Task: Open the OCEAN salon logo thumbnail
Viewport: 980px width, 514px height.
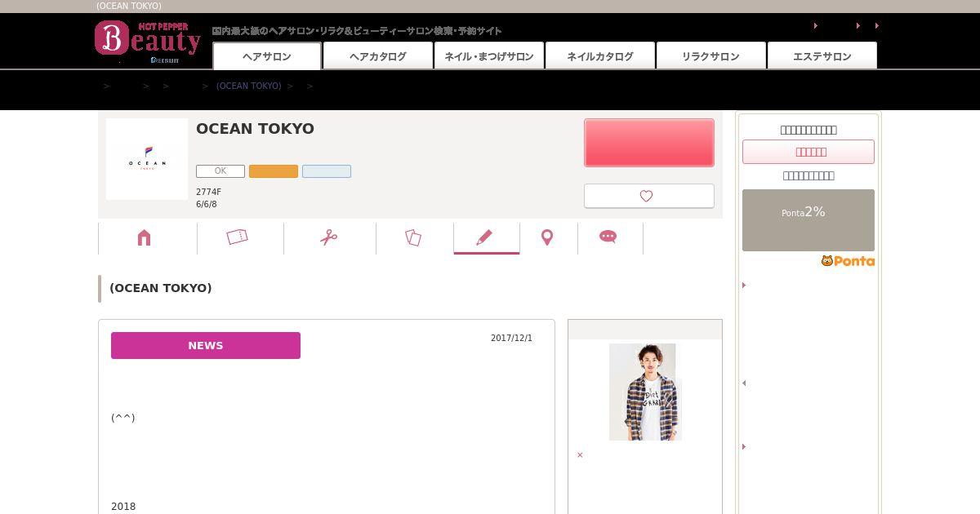Action: (x=147, y=159)
